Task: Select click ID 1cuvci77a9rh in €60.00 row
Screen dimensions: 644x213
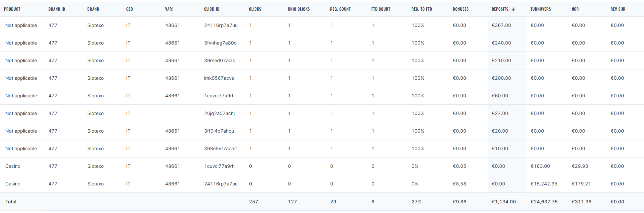Action: click(219, 96)
